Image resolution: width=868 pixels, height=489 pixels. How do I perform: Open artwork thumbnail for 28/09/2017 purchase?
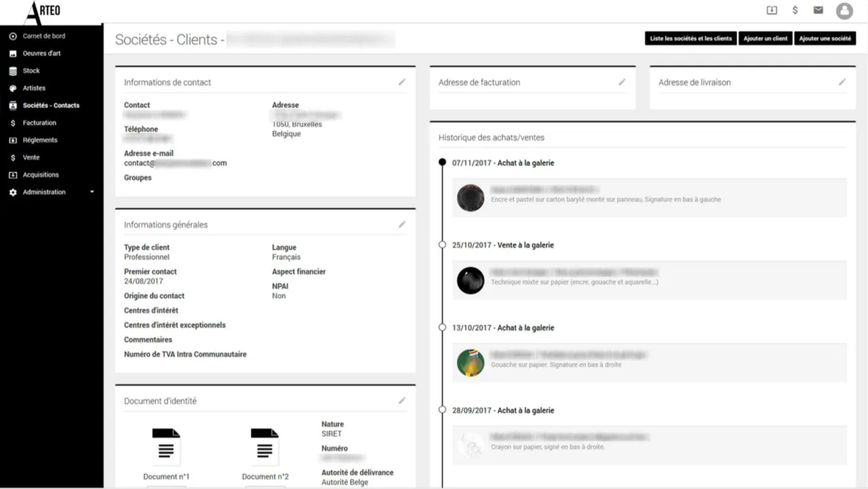coord(470,446)
